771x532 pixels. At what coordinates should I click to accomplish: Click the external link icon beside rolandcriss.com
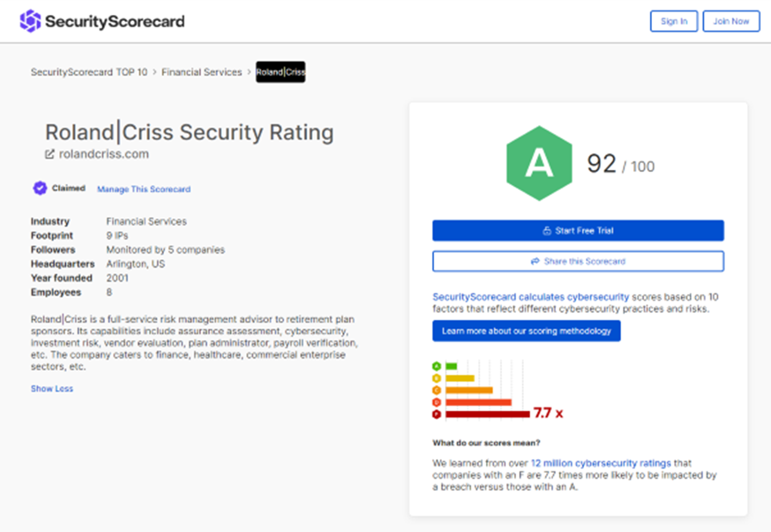(50, 154)
